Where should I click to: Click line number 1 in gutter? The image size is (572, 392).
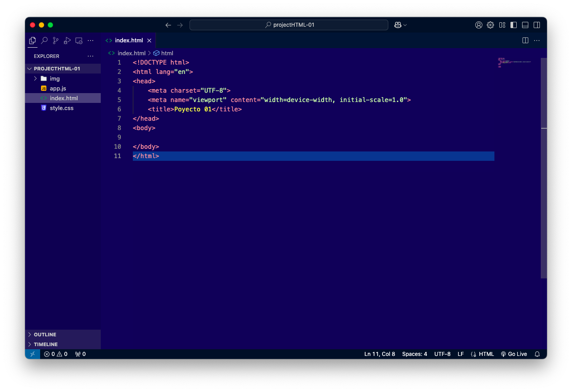119,62
